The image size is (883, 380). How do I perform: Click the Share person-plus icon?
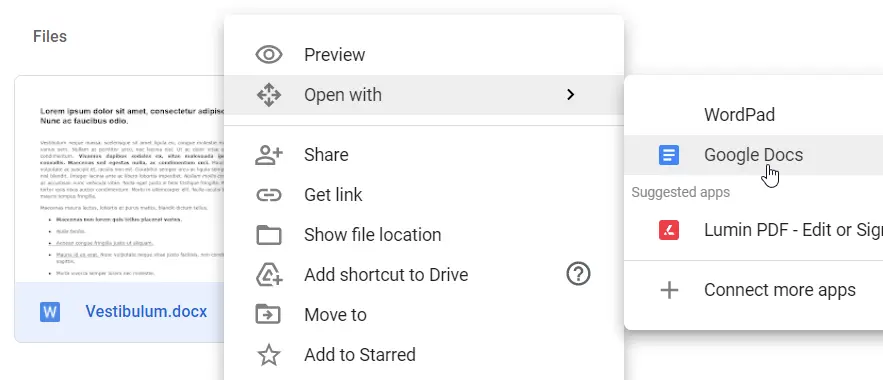point(269,155)
